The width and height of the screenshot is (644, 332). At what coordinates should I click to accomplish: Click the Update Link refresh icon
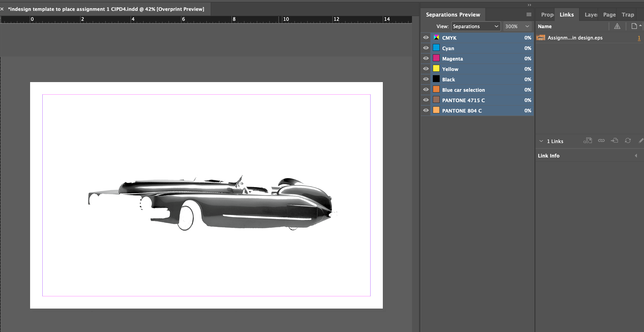click(x=628, y=140)
